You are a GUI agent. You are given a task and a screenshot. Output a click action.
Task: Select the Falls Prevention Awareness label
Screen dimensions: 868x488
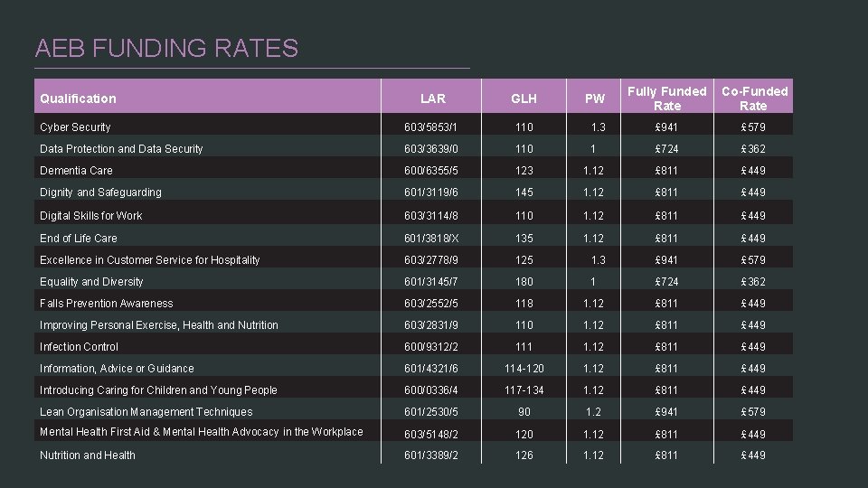107,304
